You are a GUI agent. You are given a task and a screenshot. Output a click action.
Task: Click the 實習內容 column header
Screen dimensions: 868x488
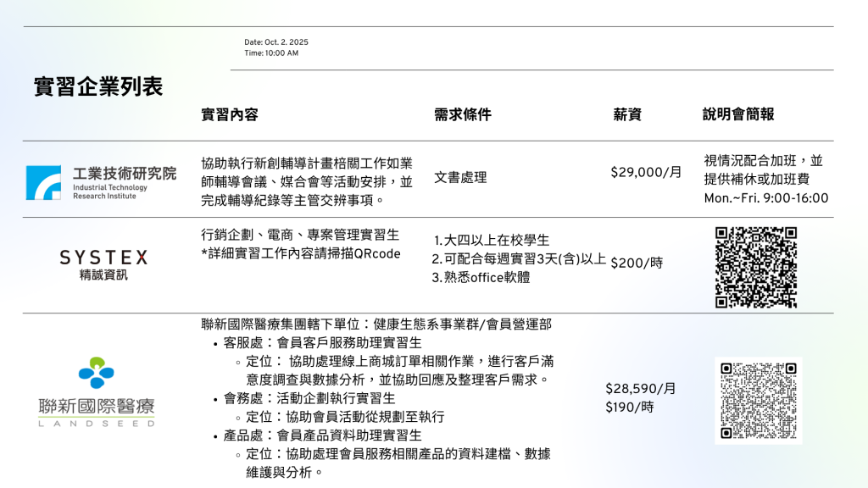tap(230, 114)
